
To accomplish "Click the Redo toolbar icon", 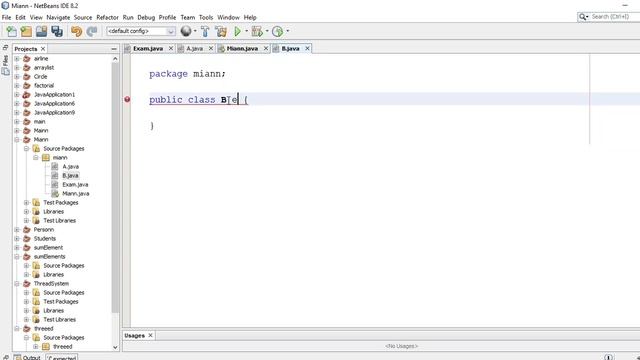I will click(x=92, y=31).
